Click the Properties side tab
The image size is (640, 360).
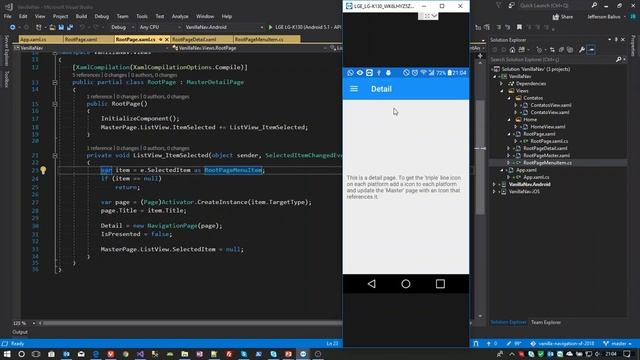point(633,46)
